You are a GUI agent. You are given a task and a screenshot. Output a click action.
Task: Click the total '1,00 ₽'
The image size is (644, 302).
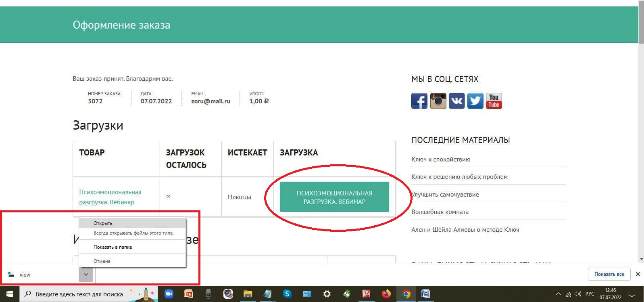coord(259,101)
